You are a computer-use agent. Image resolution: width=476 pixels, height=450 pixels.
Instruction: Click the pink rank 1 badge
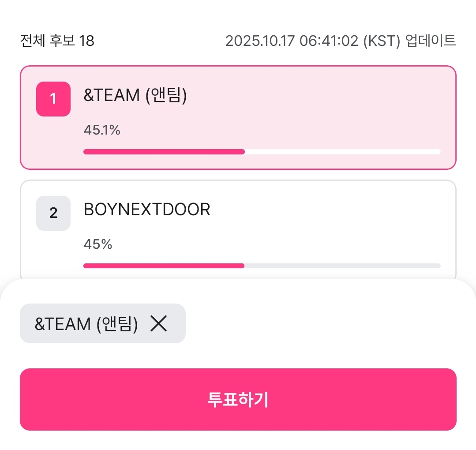pyautogui.click(x=53, y=99)
